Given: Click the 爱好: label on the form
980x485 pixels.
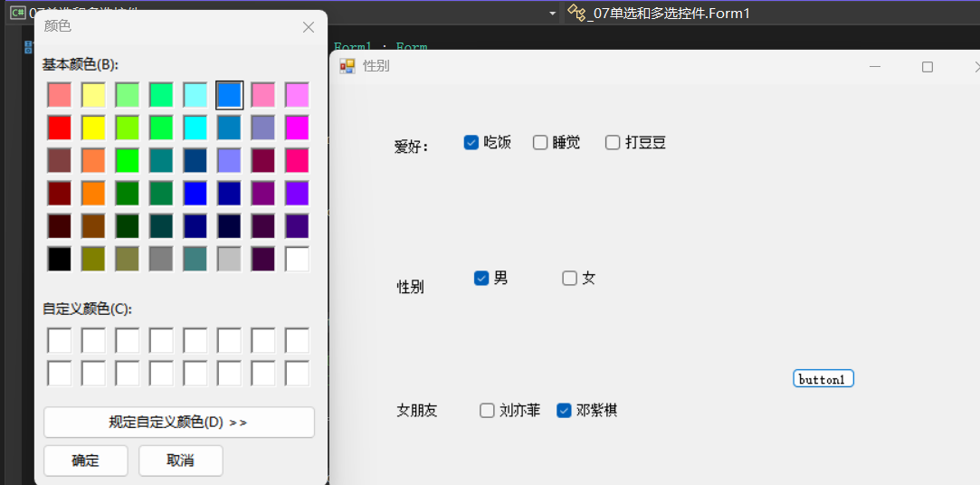Looking at the screenshot, I should (411, 147).
